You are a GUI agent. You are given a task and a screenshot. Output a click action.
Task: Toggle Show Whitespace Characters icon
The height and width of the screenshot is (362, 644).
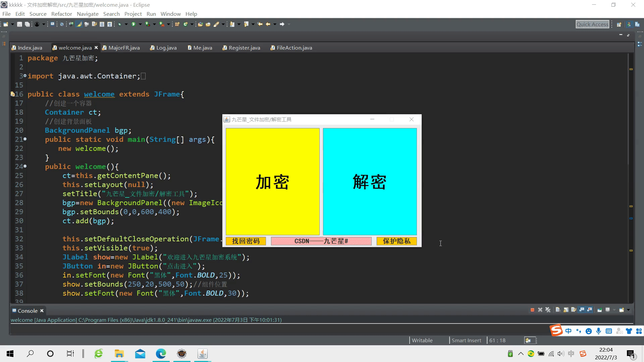pyautogui.click(x=109, y=24)
